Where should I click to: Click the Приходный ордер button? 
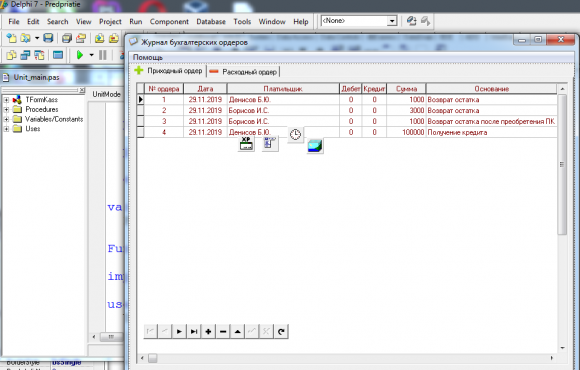pyautogui.click(x=169, y=71)
